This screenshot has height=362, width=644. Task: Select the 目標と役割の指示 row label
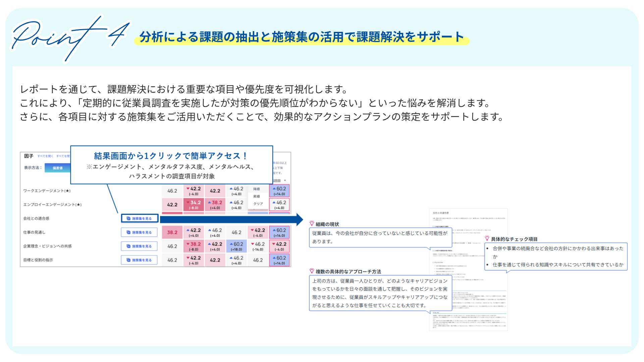click(38, 260)
